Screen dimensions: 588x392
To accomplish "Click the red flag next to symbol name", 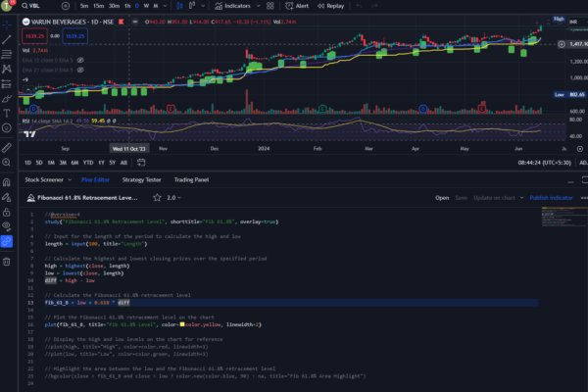I will point(121,22).
